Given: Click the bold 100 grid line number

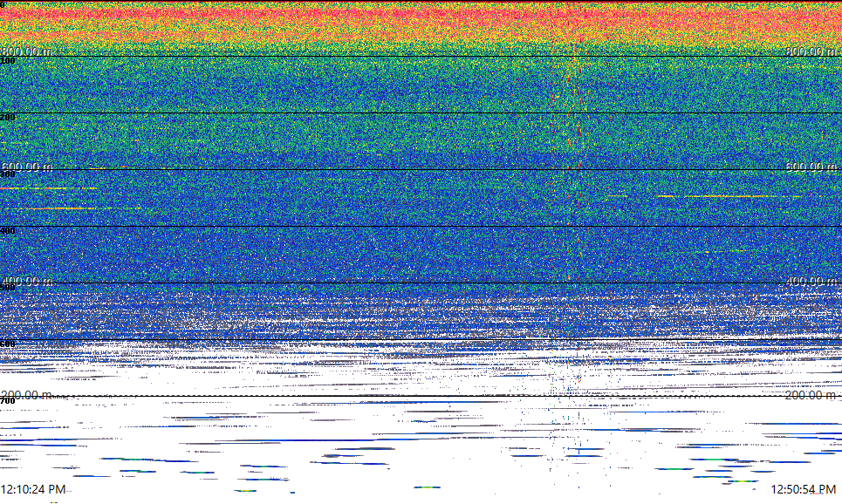Looking at the screenshot, I should tap(8, 61).
